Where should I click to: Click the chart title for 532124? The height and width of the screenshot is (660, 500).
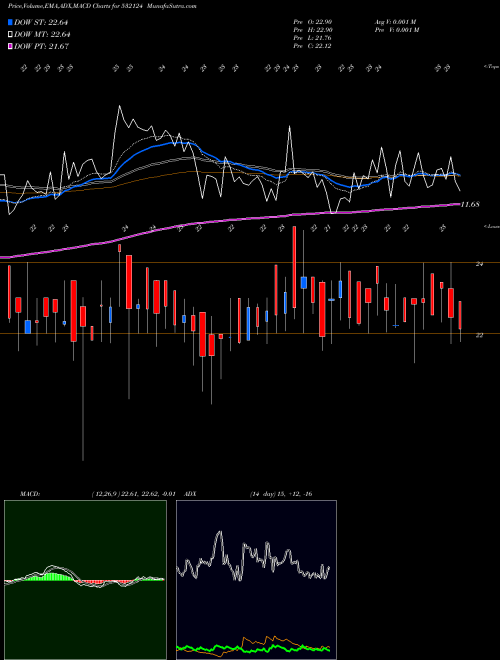(102, 6)
